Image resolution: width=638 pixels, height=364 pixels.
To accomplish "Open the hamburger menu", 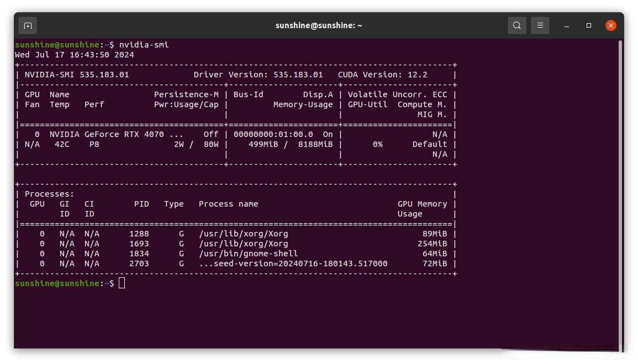I will click(x=540, y=25).
